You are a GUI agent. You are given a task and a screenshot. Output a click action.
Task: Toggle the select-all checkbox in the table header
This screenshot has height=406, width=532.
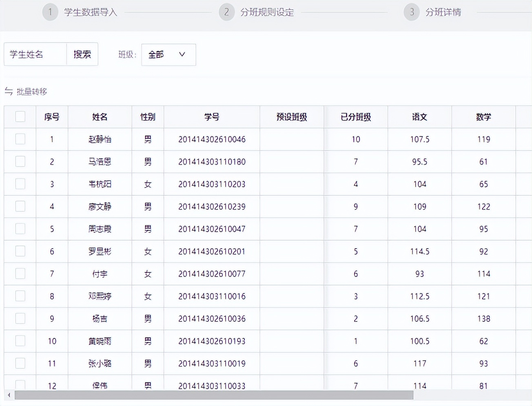click(20, 116)
